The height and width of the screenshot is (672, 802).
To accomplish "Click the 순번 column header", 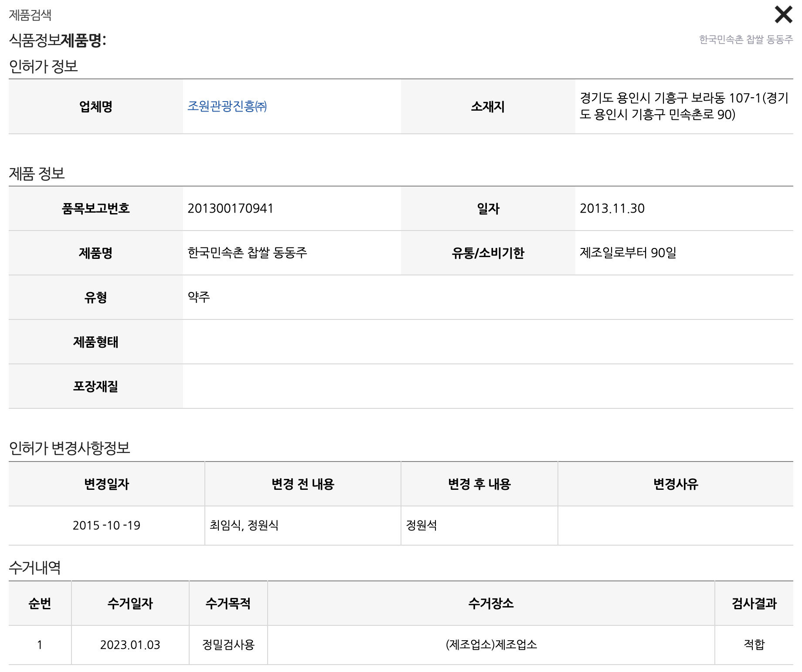I will coord(40,603).
